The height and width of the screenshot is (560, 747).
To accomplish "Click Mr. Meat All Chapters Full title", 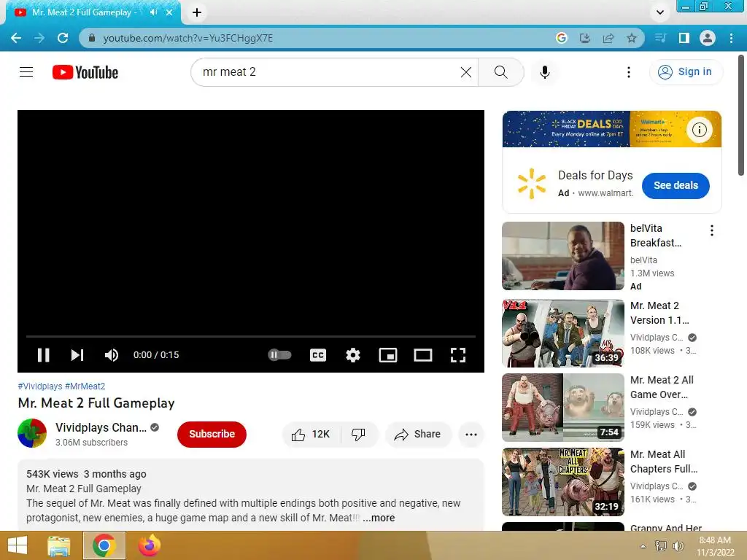I will coord(664,462).
